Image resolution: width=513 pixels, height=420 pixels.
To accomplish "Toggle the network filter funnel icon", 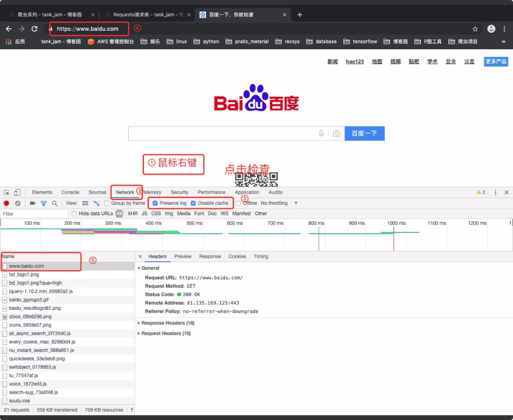I will click(x=44, y=203).
